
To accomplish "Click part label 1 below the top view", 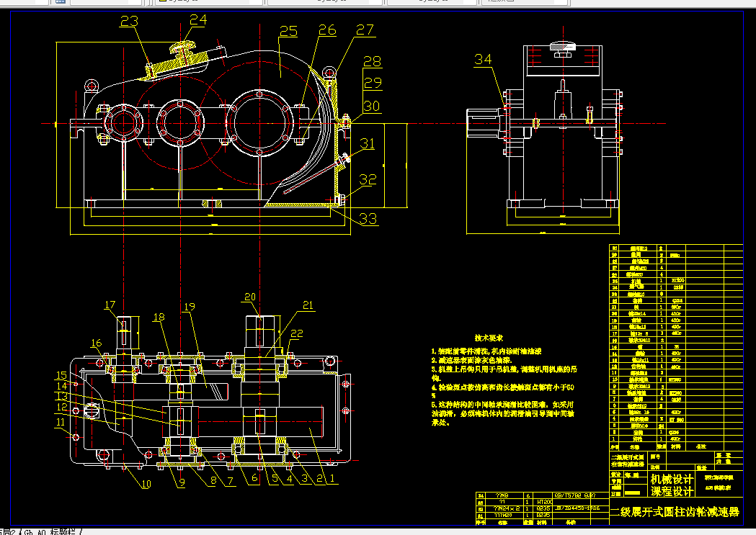I will [x=332, y=478].
